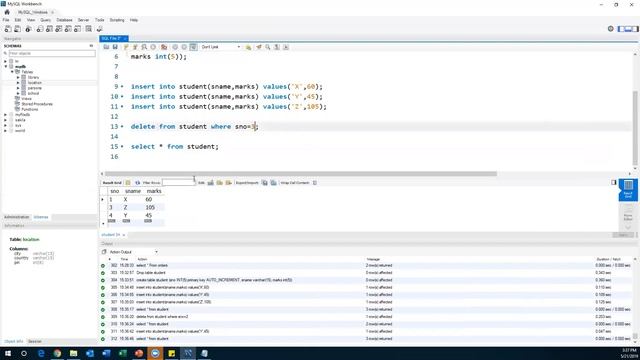Select the Result Grid side panel button

point(628,190)
